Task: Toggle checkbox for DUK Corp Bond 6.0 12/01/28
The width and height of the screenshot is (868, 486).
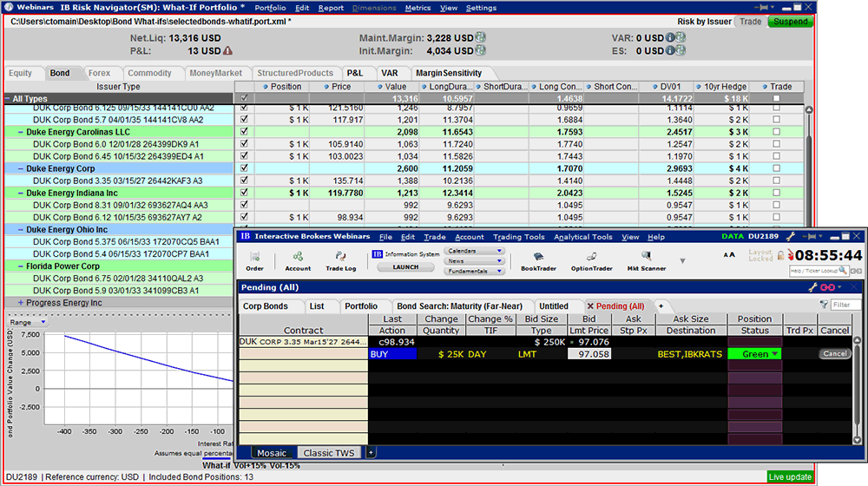Action: click(244, 144)
